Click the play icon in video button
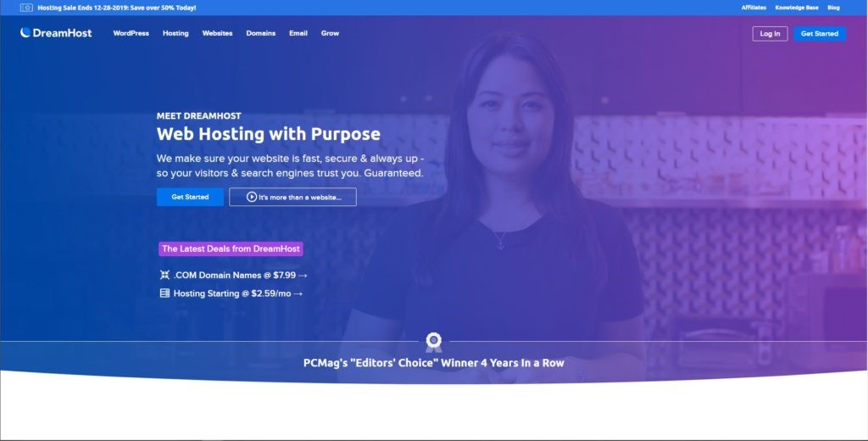Image resolution: width=868 pixels, height=441 pixels. tap(251, 197)
